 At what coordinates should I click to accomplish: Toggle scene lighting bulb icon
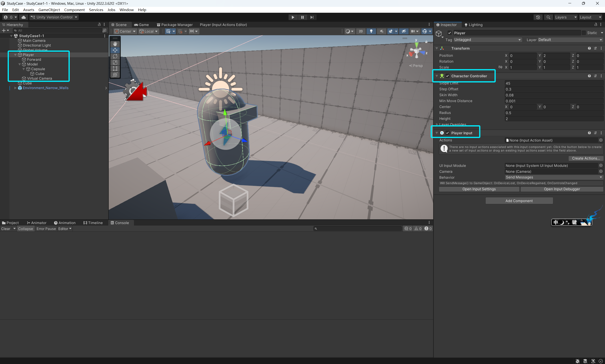[x=371, y=31]
